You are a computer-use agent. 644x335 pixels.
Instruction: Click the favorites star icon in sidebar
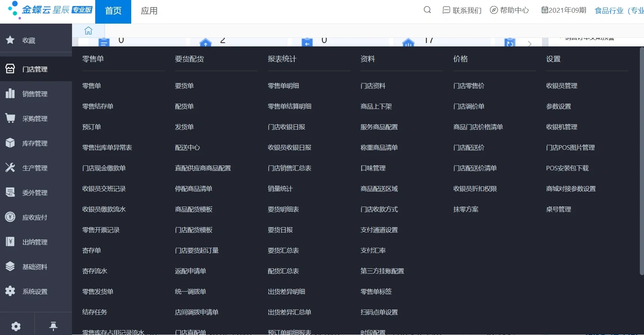pos(10,40)
